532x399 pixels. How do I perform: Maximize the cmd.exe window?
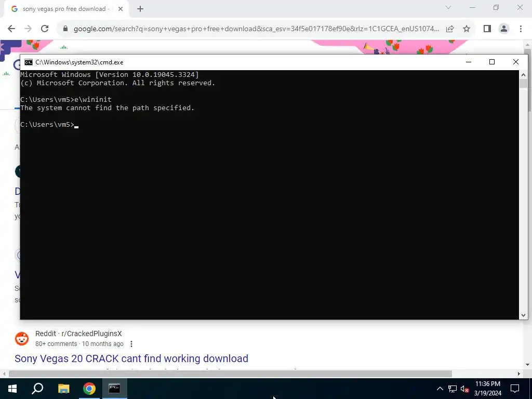coord(492,62)
